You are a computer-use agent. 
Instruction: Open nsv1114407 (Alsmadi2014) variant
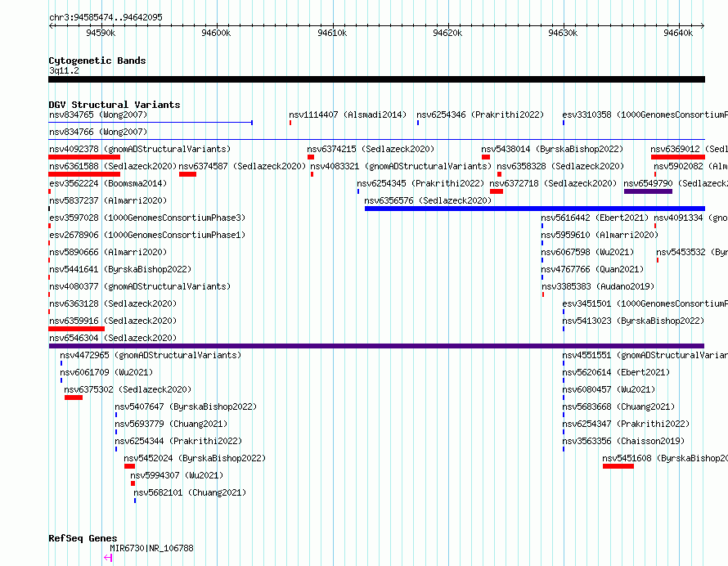point(348,115)
